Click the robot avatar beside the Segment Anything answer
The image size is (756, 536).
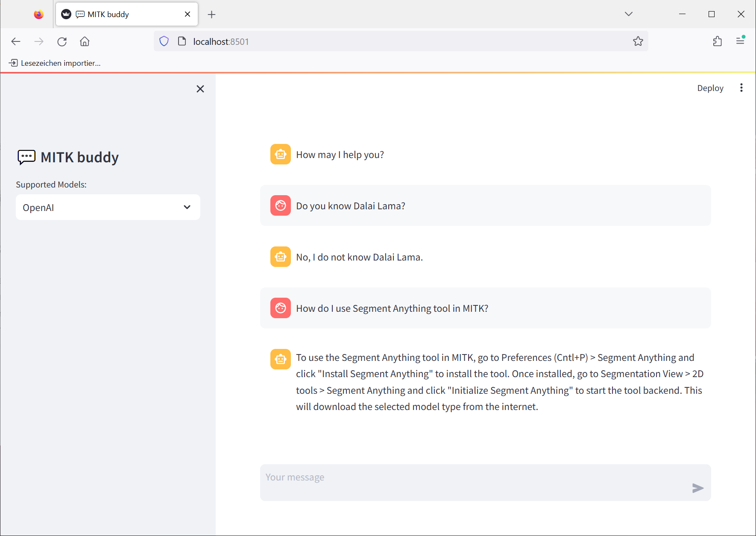click(280, 359)
